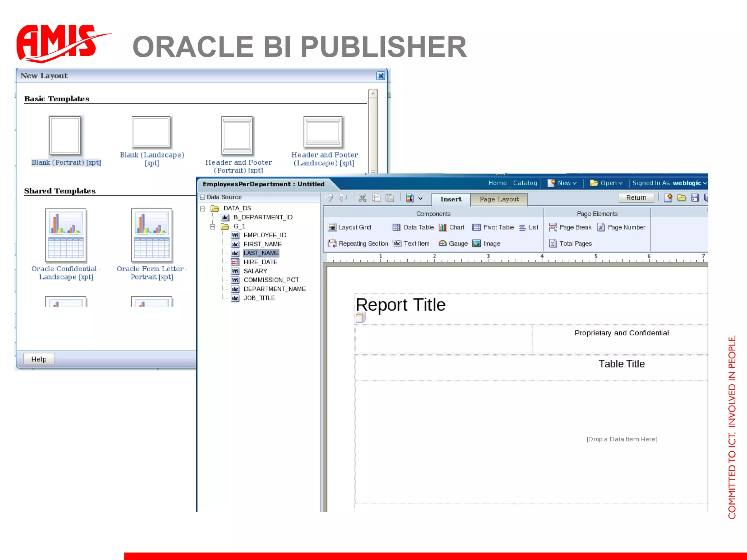
Task: Click the select component grid icon
Action: click(x=410, y=198)
